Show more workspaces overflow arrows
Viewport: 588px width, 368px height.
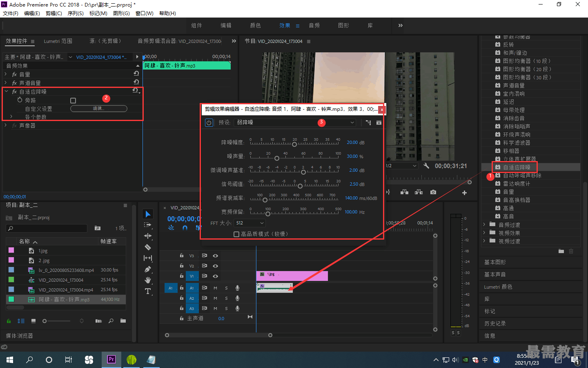point(401,25)
